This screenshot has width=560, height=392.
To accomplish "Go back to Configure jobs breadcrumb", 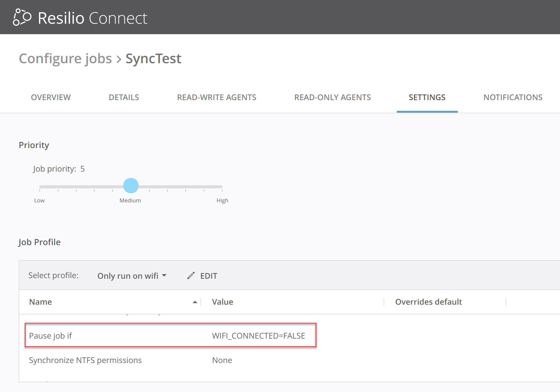I will [65, 58].
